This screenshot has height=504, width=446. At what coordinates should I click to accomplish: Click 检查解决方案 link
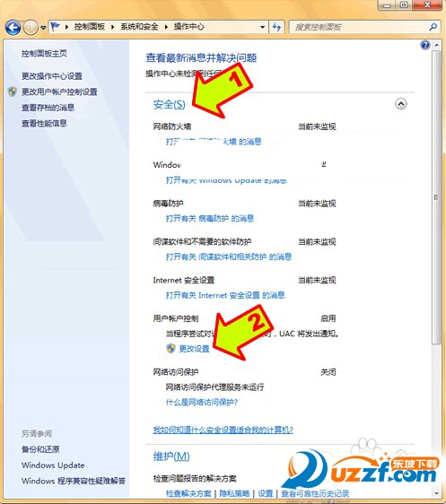pos(188,493)
